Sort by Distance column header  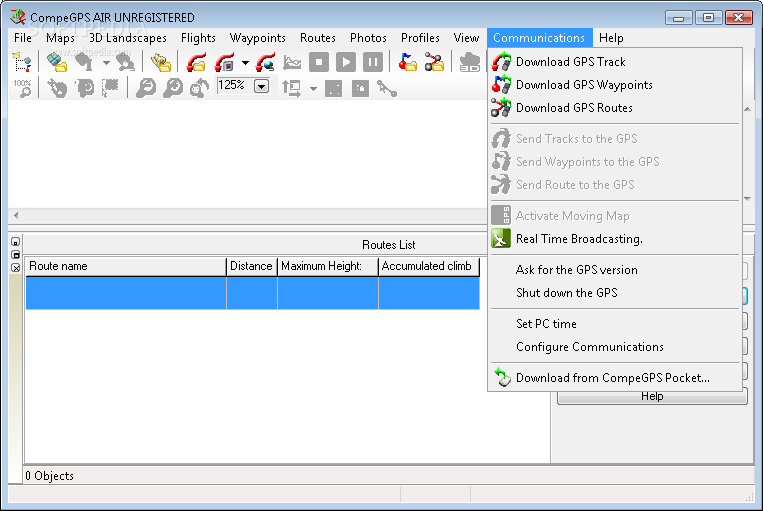[252, 266]
